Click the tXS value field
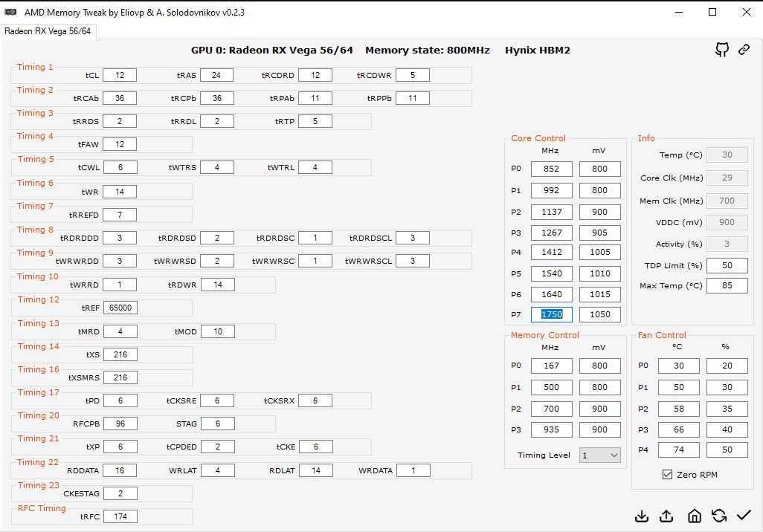763x532 pixels. (x=120, y=354)
